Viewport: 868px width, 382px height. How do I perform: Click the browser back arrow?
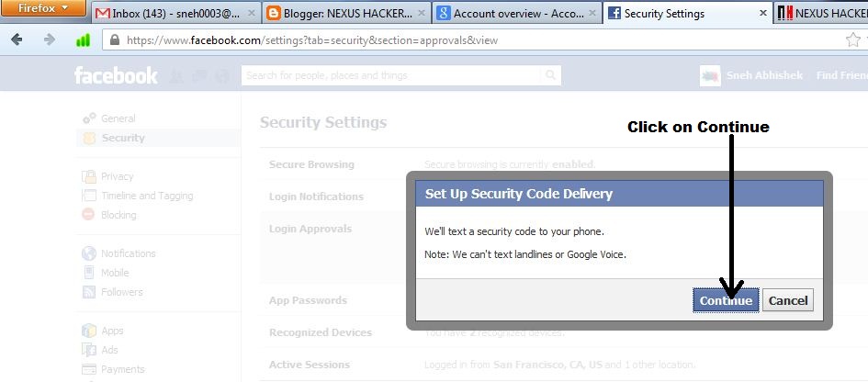click(19, 40)
